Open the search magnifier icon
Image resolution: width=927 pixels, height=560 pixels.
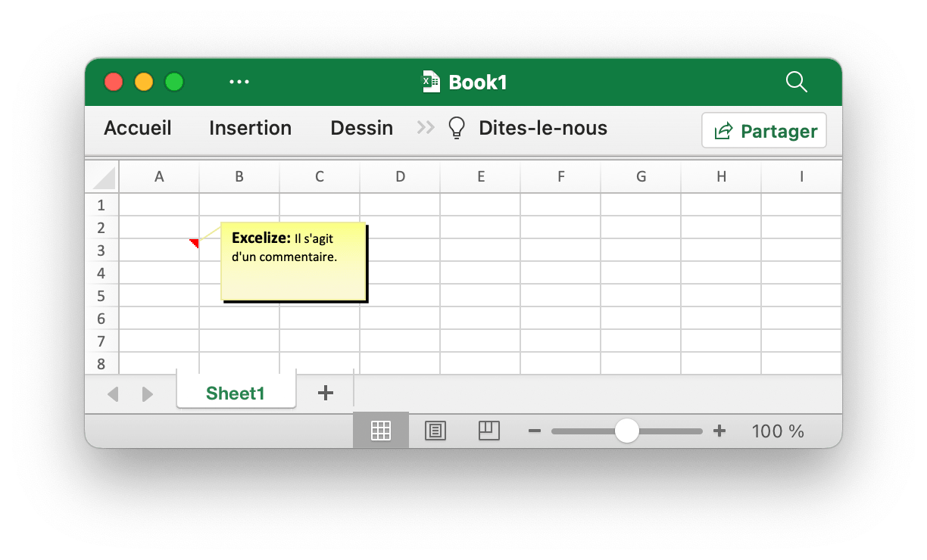[797, 82]
